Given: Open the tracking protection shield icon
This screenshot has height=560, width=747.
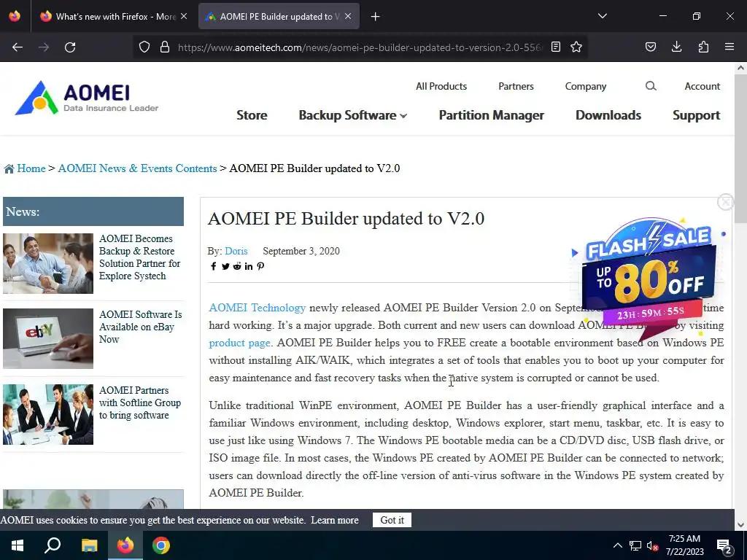Looking at the screenshot, I should pyautogui.click(x=144, y=47).
